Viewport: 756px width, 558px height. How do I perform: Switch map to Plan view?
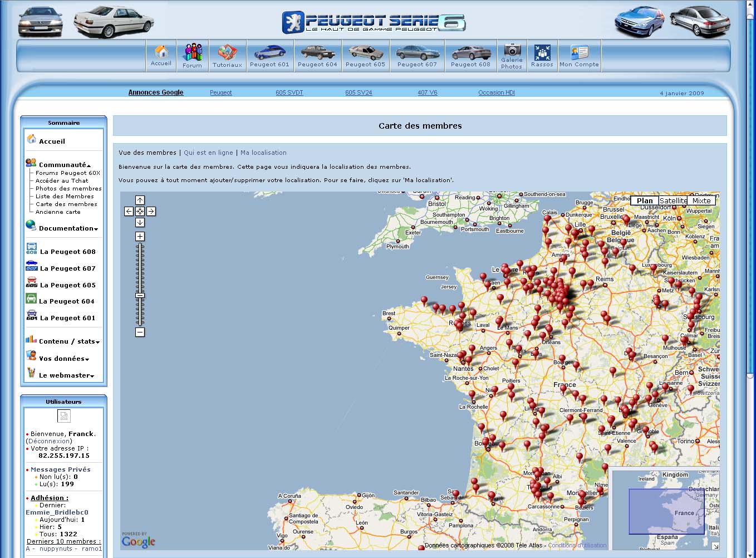[645, 200]
